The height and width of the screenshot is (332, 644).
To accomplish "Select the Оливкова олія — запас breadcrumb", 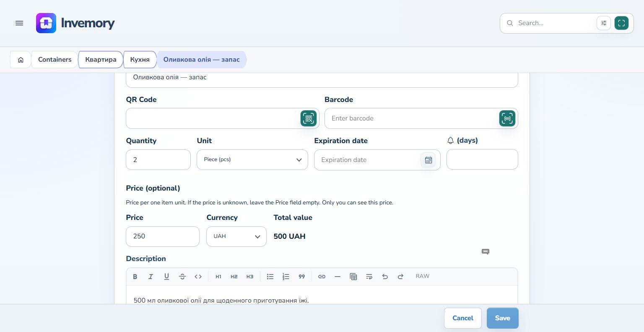I will coord(202,60).
